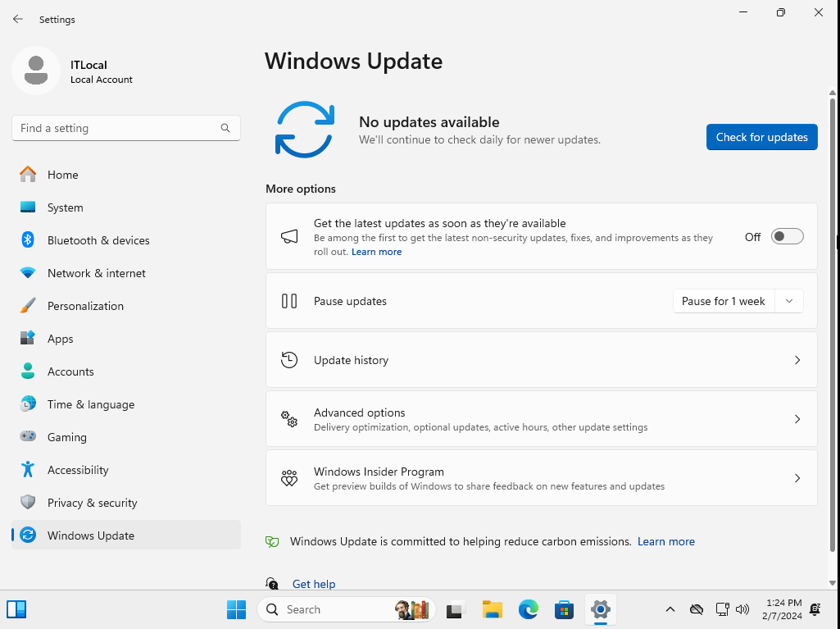
Task: Click the back arrow next to Settings
Action: coord(18,20)
